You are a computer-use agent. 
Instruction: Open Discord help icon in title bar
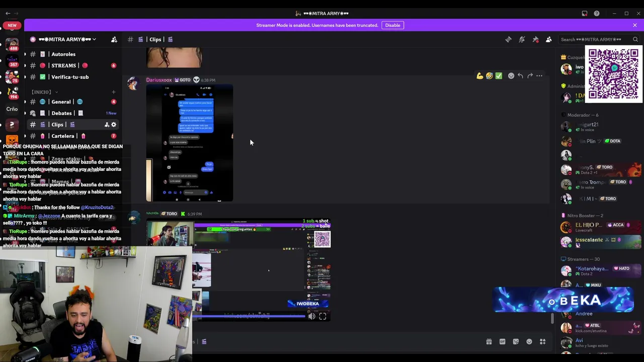coord(597,14)
